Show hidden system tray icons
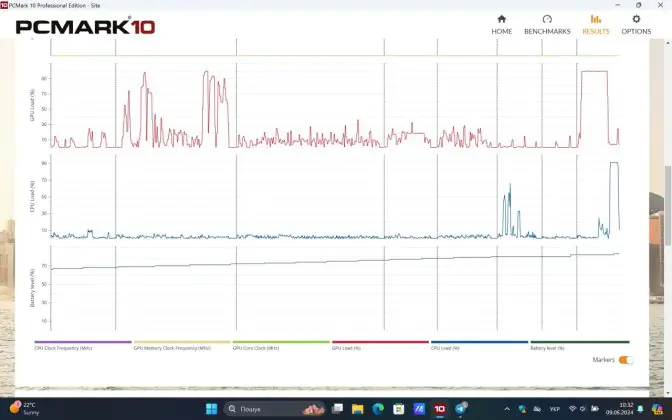Image resolution: width=672 pixels, height=420 pixels. tap(507, 409)
